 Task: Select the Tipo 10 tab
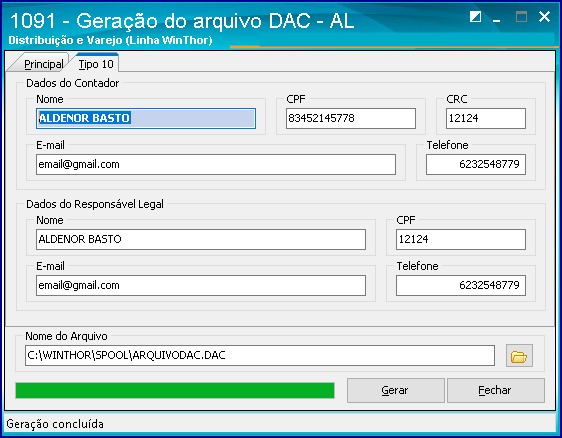(x=96, y=64)
